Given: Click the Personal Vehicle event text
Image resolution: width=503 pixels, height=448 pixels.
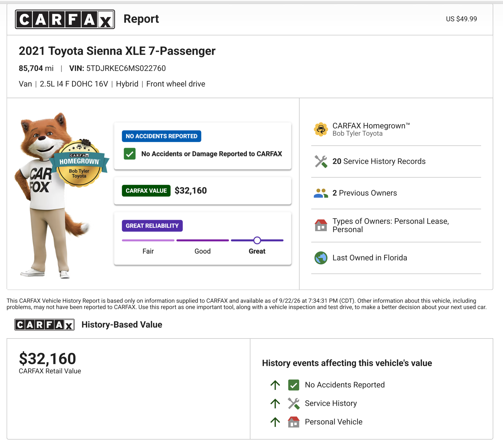Looking at the screenshot, I should point(334,422).
